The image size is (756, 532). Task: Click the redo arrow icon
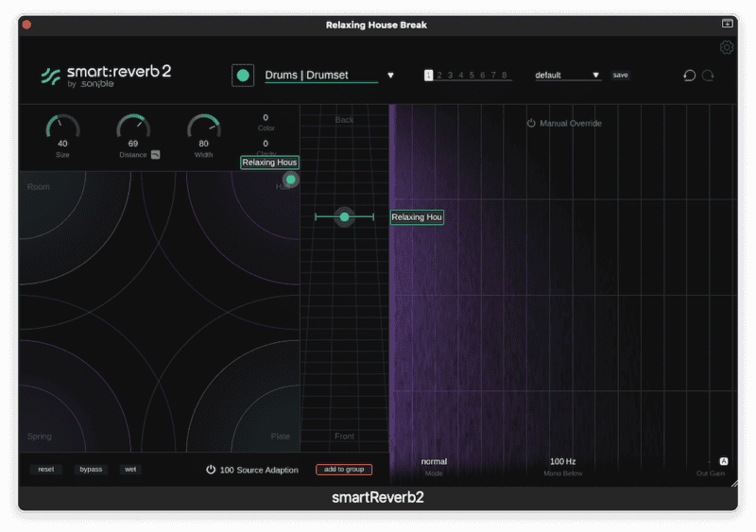pyautogui.click(x=708, y=76)
